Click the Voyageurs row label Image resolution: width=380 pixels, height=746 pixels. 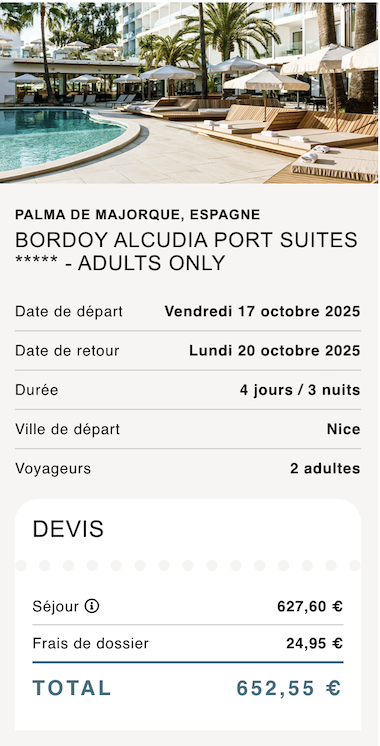coord(53,469)
